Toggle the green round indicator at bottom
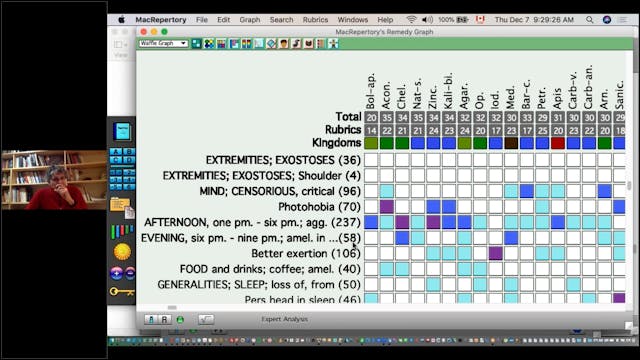This screenshot has width=640, height=360. click(180, 320)
